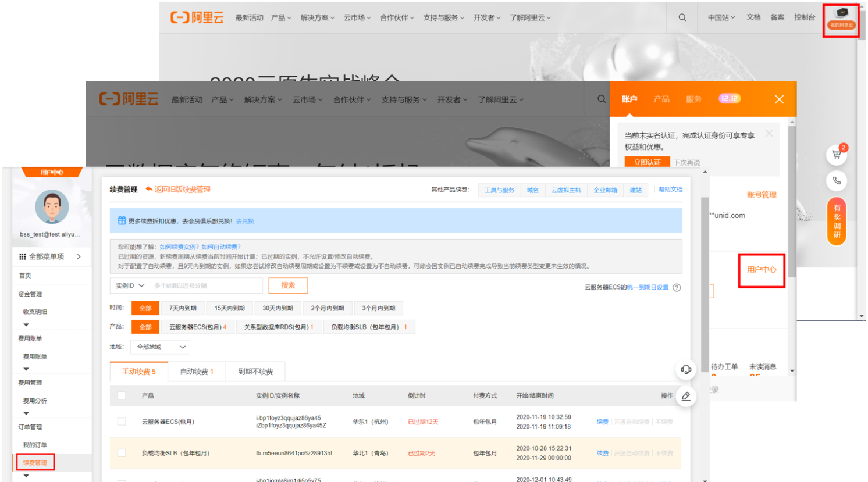Image resolution: width=868 pixels, height=482 pixels.
Task: Click the 续费 link for the SLB row
Action: [x=602, y=453]
